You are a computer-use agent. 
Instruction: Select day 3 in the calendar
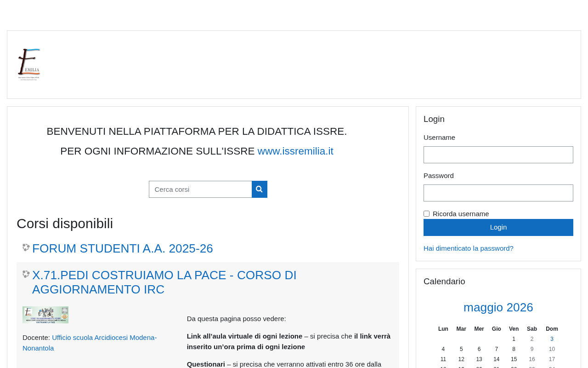click(x=552, y=339)
